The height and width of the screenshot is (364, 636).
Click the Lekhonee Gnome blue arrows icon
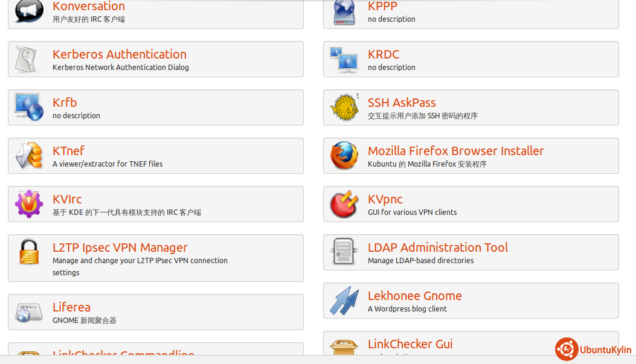(x=344, y=301)
